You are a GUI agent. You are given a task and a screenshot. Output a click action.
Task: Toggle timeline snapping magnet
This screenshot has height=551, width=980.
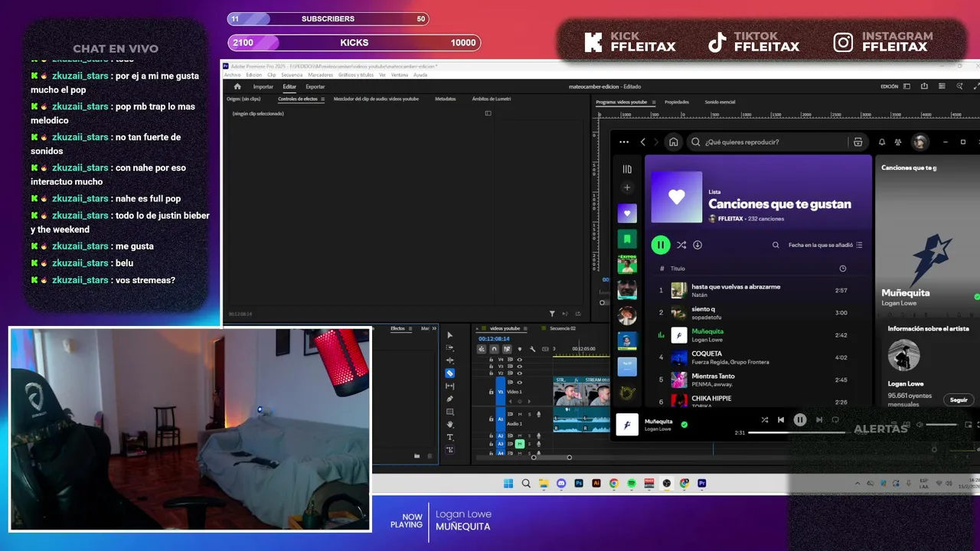494,349
